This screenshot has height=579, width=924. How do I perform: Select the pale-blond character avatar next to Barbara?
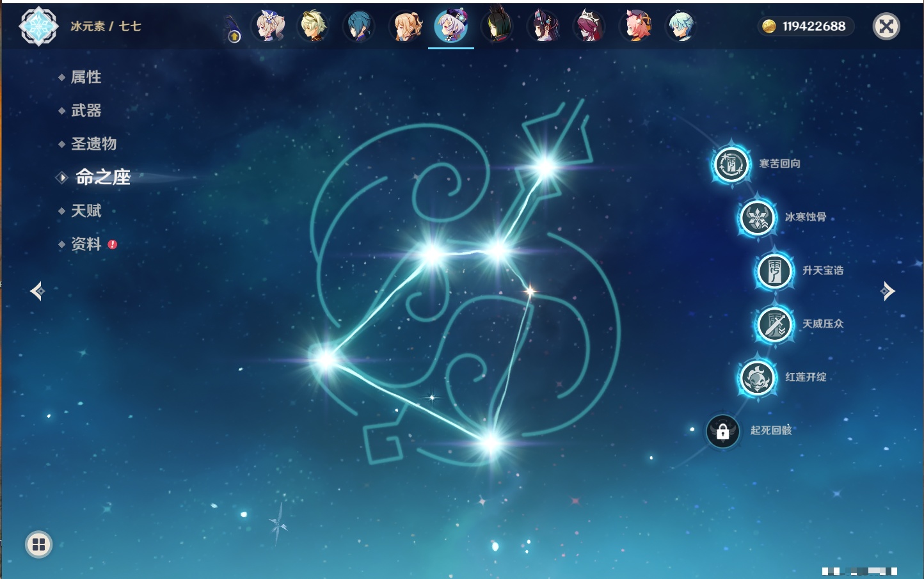314,26
